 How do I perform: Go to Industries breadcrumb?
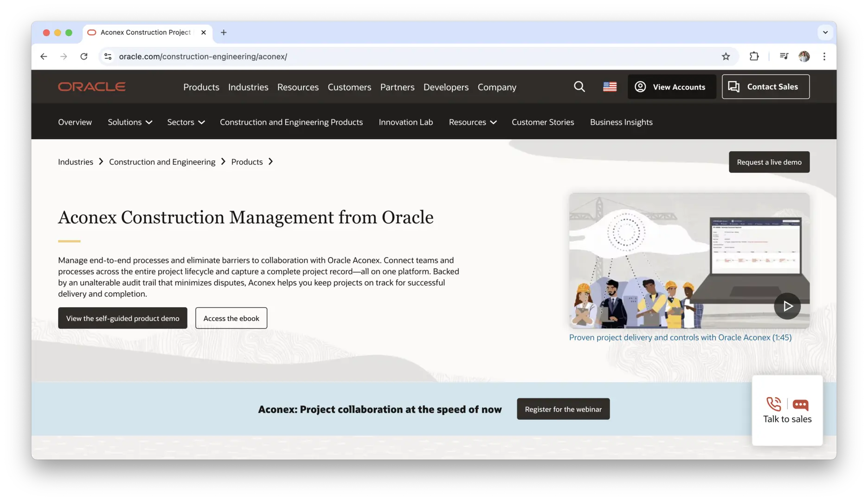76,162
